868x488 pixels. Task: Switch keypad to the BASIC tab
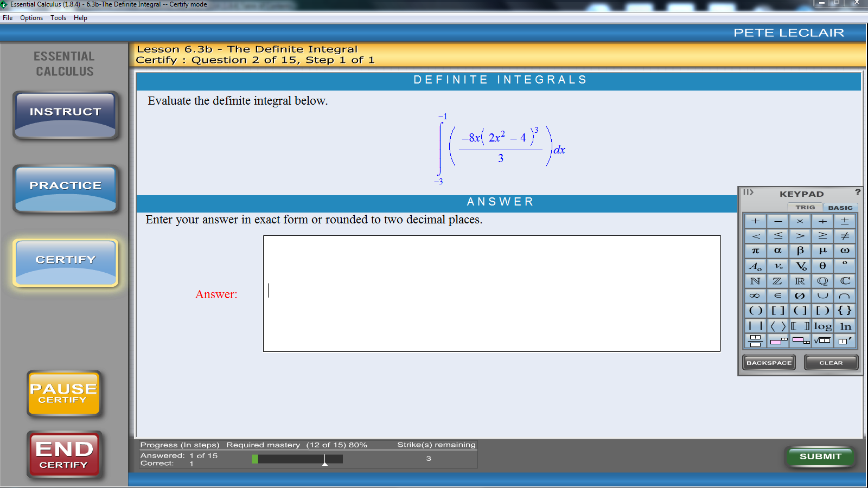pos(840,208)
